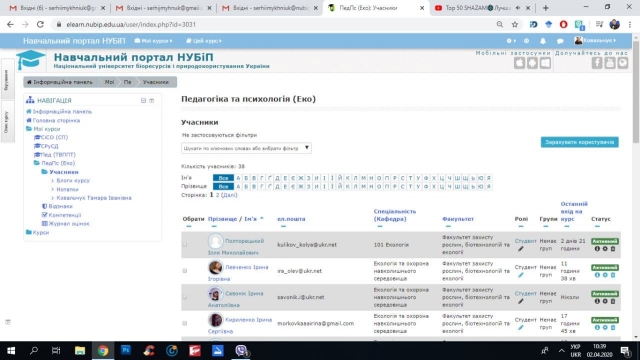Filter surname by letter 'К'
Viewport: 640px width, 360px height.
click(347, 187)
